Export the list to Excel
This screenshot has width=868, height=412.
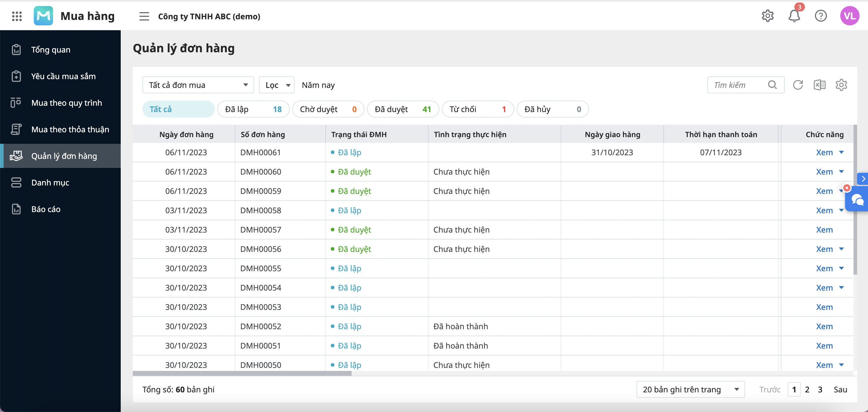point(819,85)
